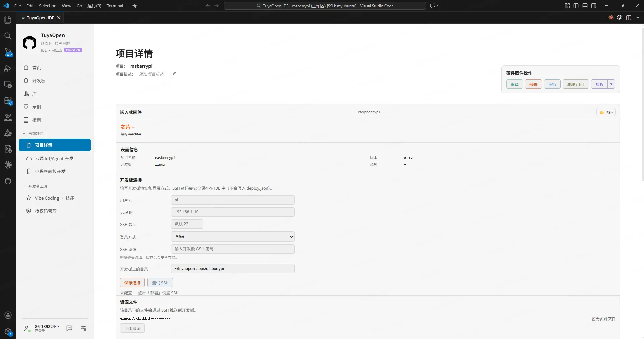Select the TuyaOpen IDE tab
644x339 pixels.
(40, 18)
